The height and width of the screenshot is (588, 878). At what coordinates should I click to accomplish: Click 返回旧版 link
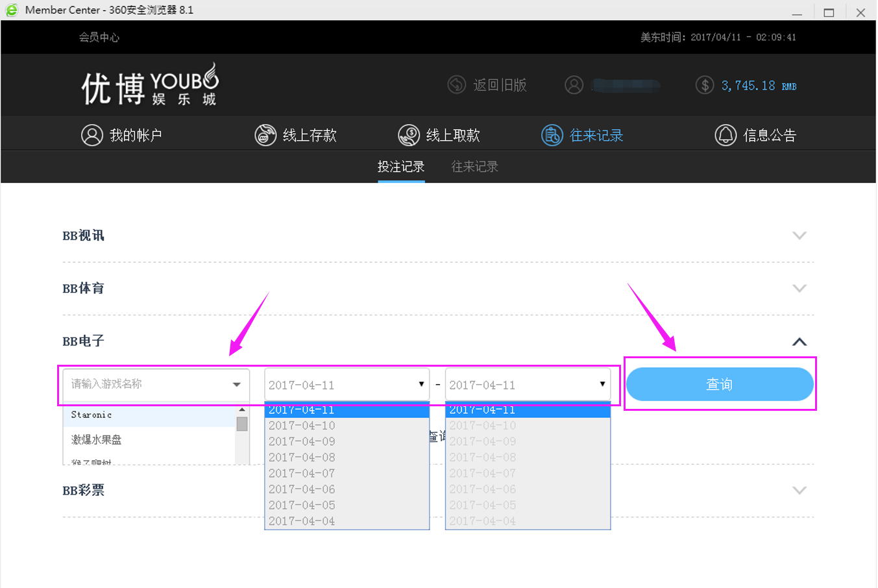click(x=500, y=85)
